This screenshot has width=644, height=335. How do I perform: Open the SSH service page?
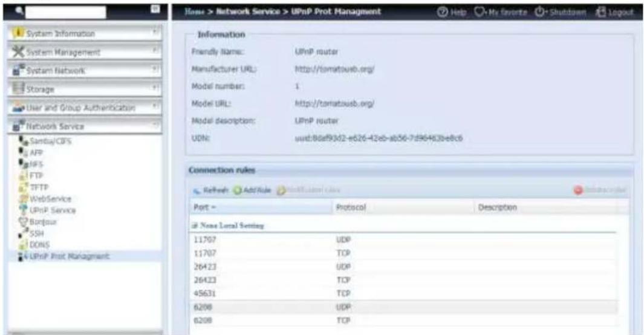tap(36, 233)
